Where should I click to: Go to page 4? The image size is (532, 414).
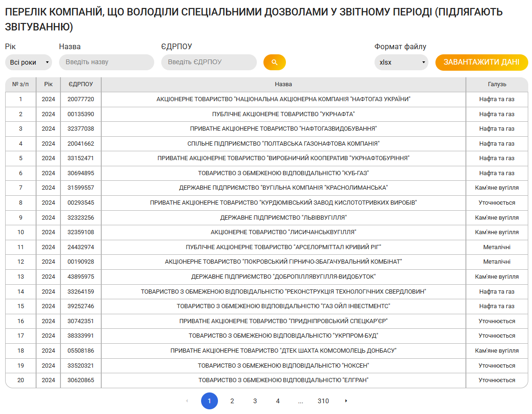pos(277,401)
